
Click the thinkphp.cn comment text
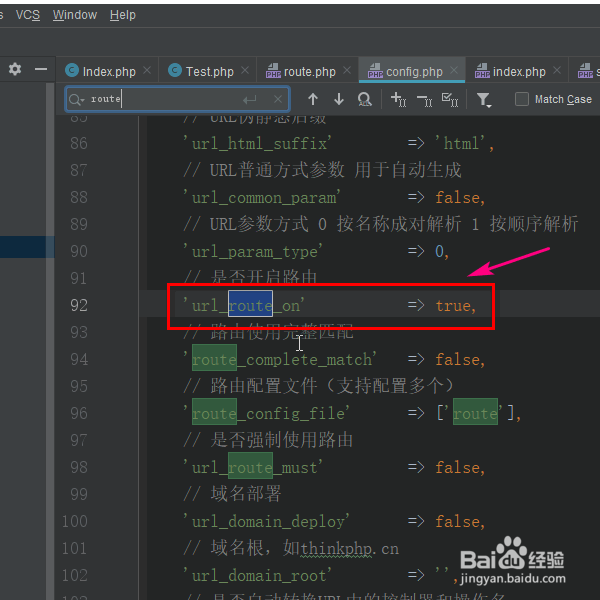(x=349, y=549)
